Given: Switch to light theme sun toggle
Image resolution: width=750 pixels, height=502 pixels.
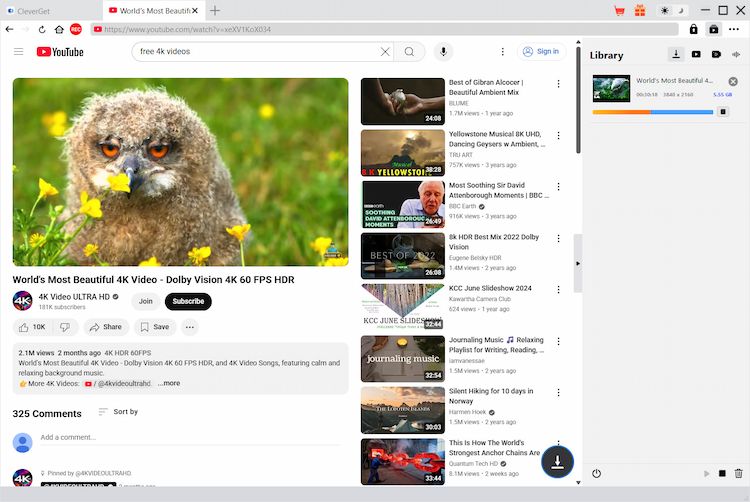Looking at the screenshot, I should tap(666, 10).
